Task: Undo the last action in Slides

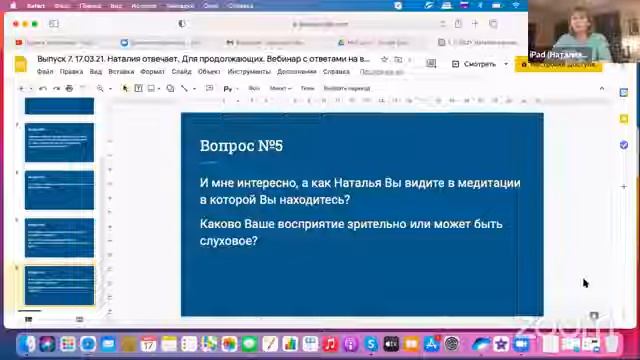Action: point(43,88)
